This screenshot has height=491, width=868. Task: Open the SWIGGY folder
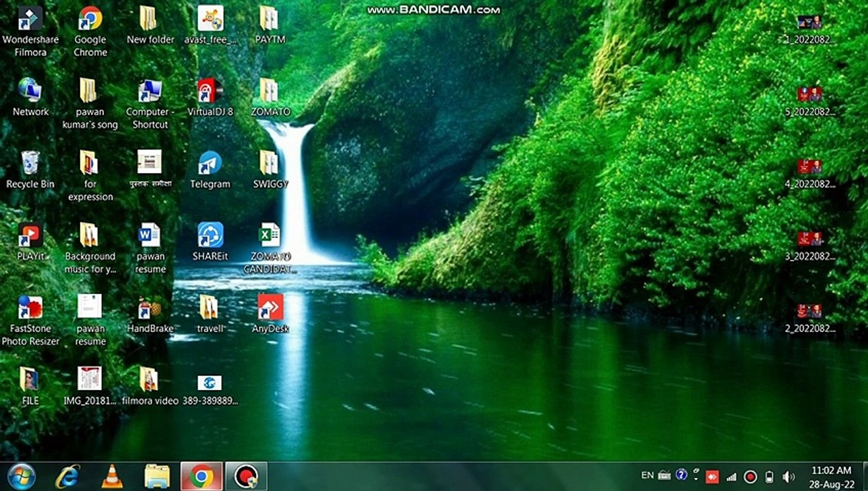[x=270, y=169]
